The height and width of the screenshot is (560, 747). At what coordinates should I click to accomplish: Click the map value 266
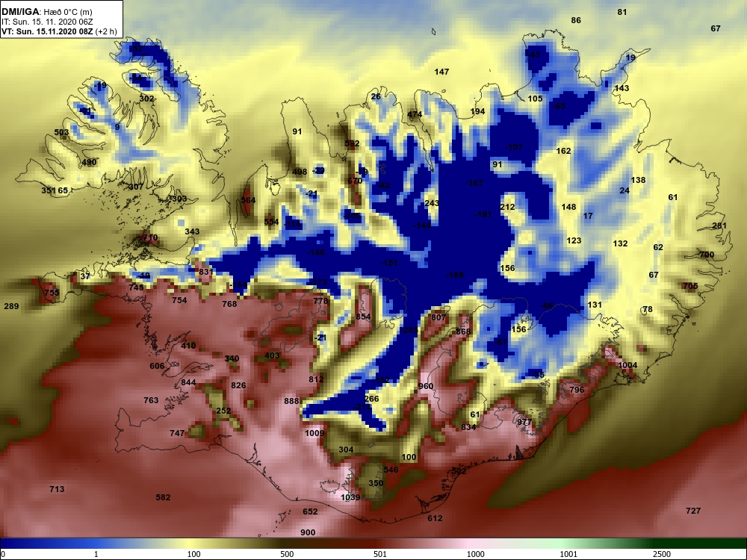coord(371,399)
